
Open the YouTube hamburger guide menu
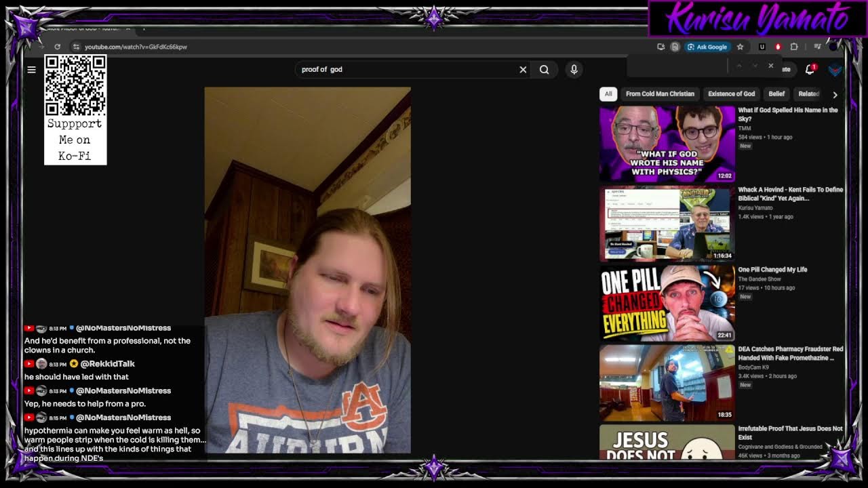31,69
